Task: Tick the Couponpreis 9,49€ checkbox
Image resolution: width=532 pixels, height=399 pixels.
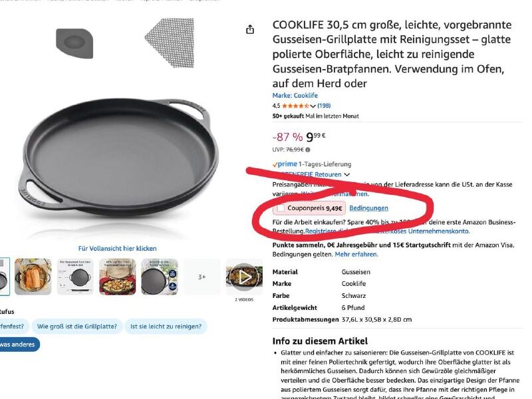Action: click(281, 208)
